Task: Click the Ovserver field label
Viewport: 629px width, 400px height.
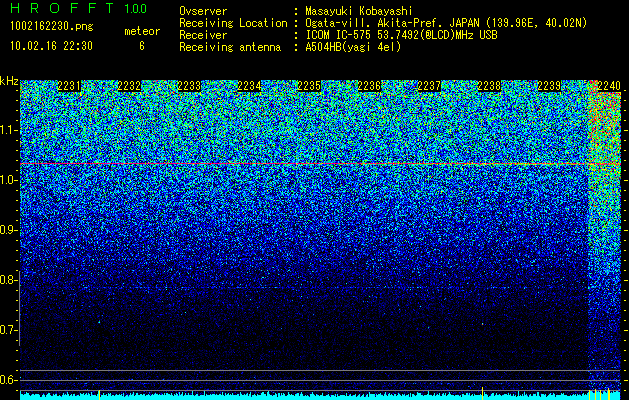Action: (x=203, y=11)
